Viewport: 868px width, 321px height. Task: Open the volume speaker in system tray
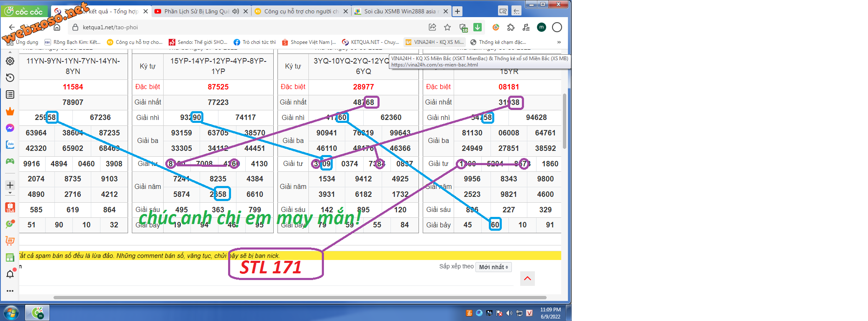pos(509,313)
